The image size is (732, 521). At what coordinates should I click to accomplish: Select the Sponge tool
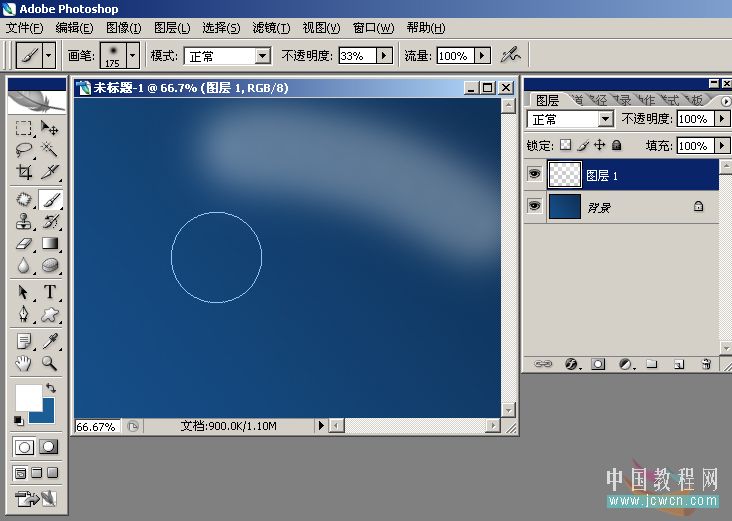[x=49, y=266]
